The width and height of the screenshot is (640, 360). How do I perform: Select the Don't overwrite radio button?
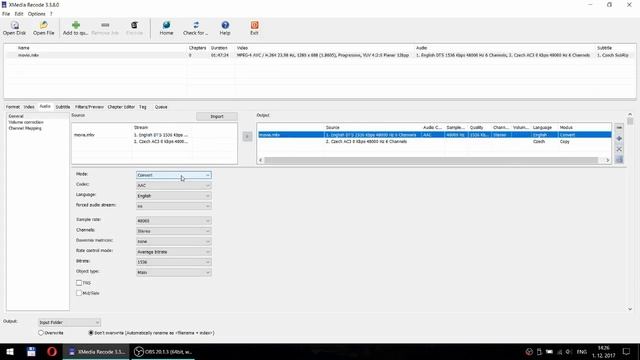point(91,333)
